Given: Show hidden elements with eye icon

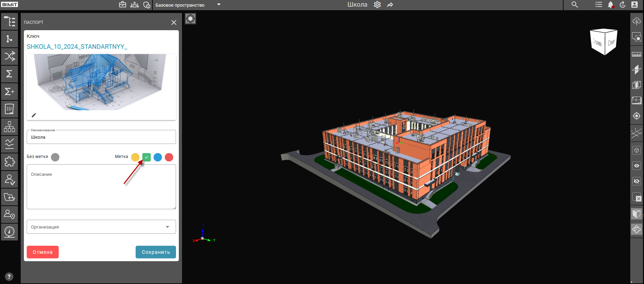Looking at the screenshot, I should [x=636, y=166].
